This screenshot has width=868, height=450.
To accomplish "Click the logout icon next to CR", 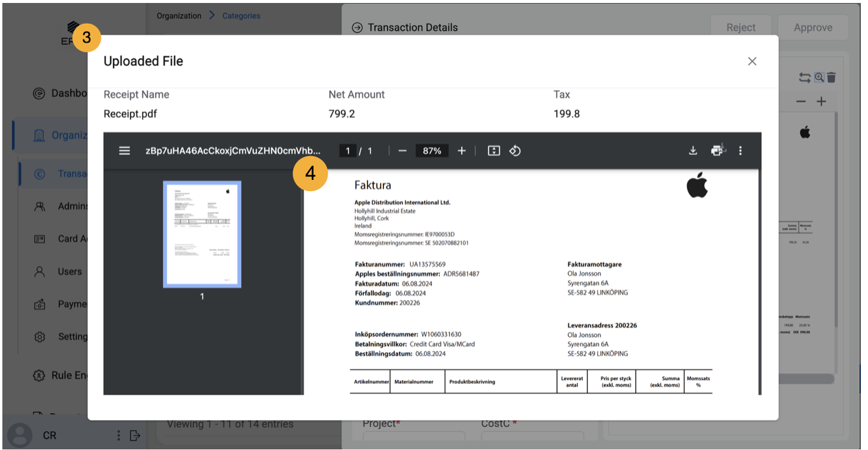I will click(135, 436).
